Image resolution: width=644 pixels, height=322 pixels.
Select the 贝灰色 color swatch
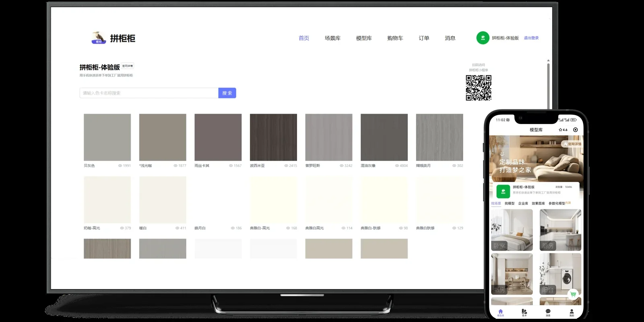point(107,137)
